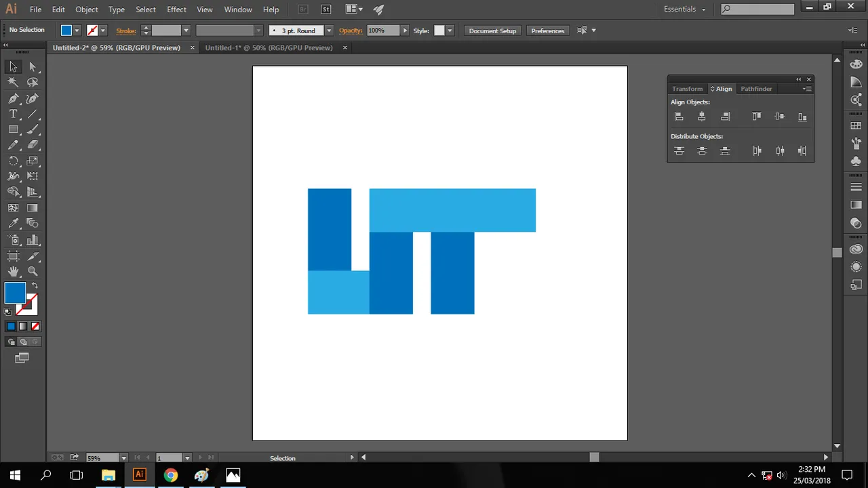
Task: Open stroke color dropdown arrow
Action: 102,30
